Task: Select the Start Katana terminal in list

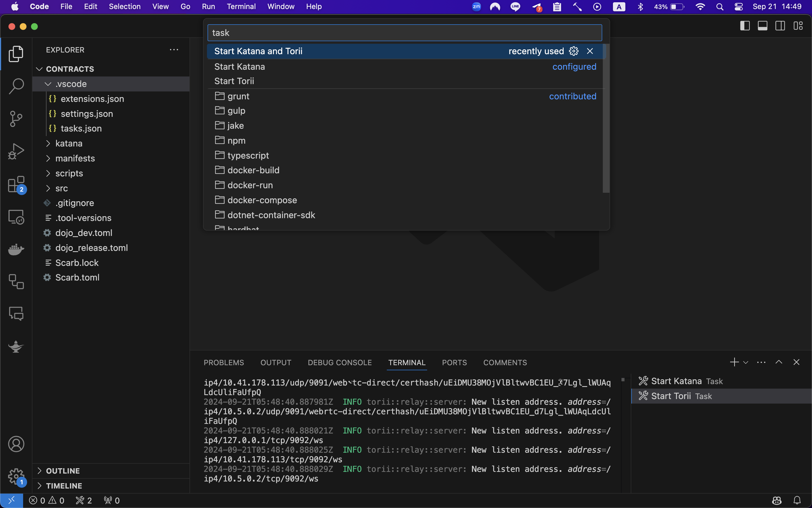Action: 721,381
